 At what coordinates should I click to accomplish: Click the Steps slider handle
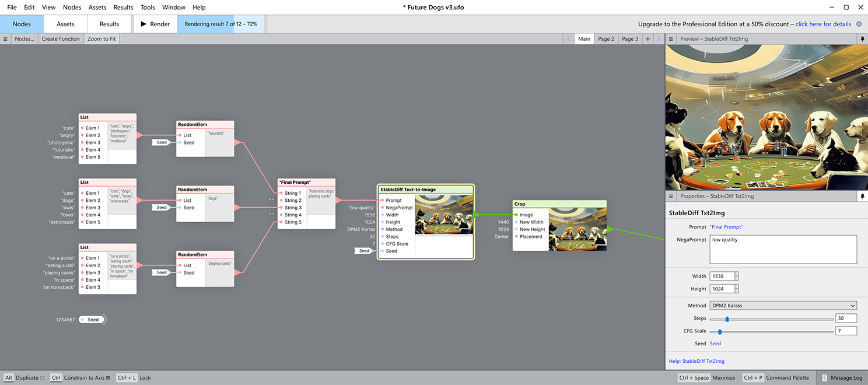(x=727, y=318)
